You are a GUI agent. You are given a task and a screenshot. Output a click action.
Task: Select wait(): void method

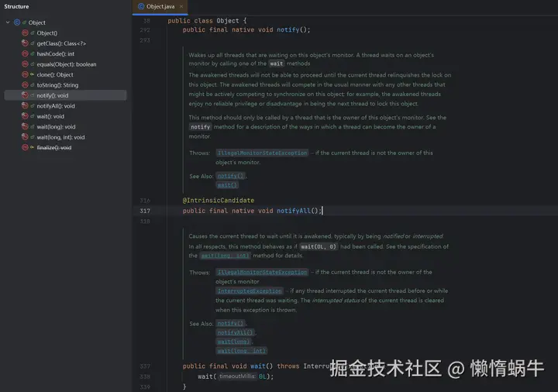pos(65,116)
